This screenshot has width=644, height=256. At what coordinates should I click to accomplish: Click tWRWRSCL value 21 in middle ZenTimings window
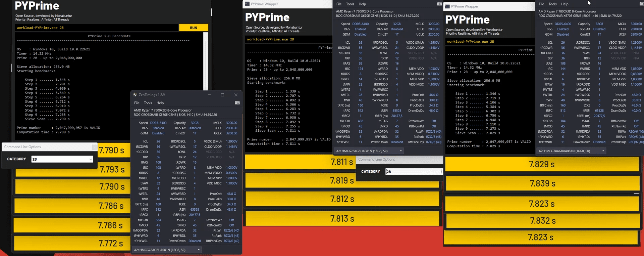pyautogui.click(x=397, y=48)
